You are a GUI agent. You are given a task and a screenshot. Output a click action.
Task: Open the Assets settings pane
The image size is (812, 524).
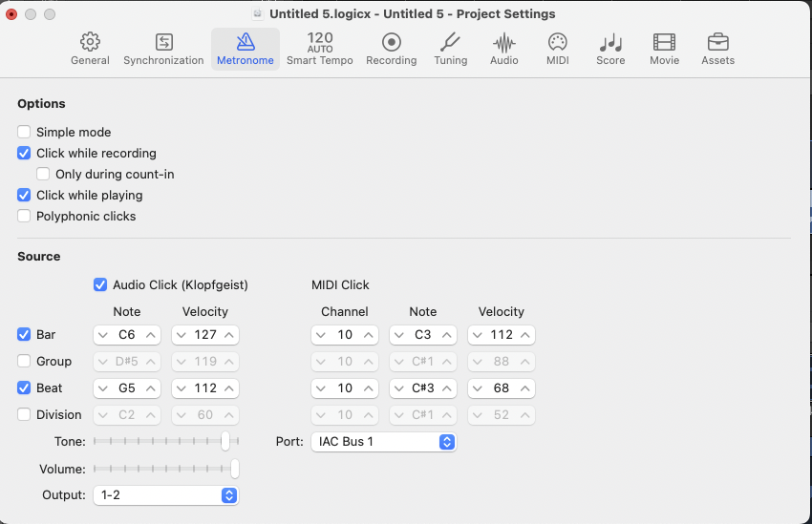717,49
